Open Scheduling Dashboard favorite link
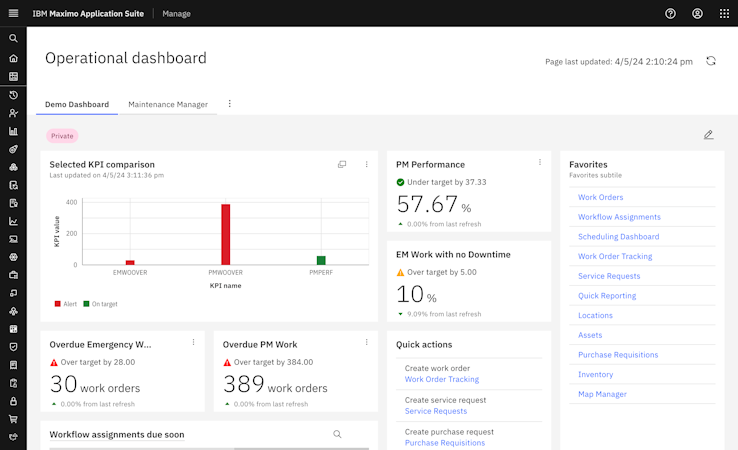Viewport: 738px width, 450px height. 618,237
